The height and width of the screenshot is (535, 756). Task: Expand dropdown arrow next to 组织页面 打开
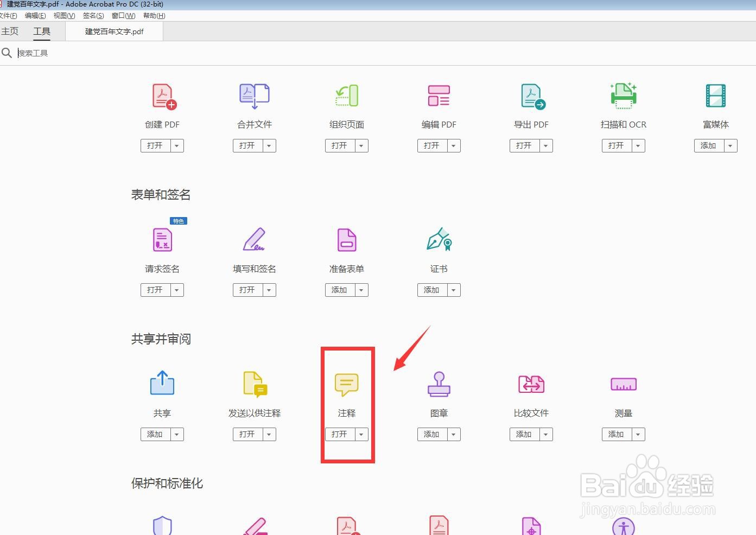361,146
